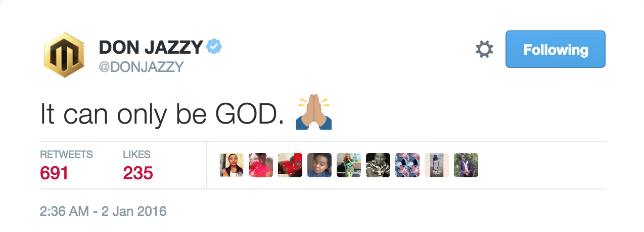Open second liker avatar in pink shirt
This screenshot has width=644, height=232.
coord(261,165)
